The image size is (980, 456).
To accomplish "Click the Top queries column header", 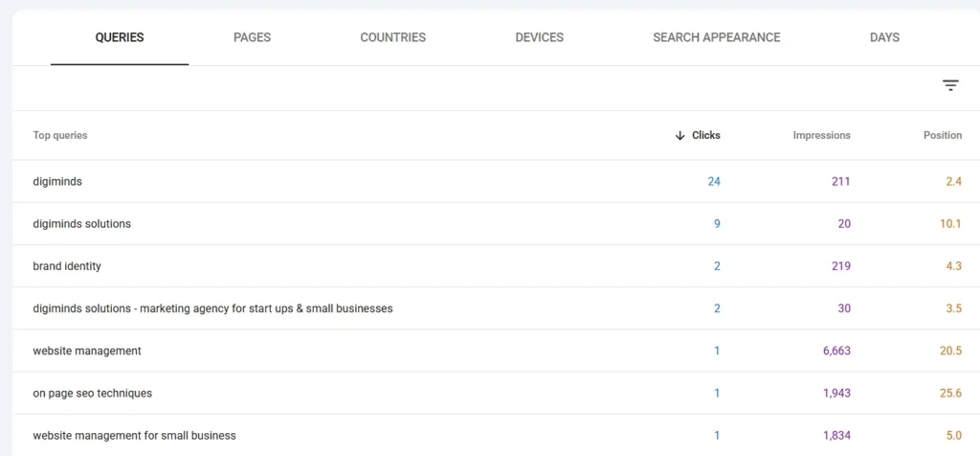I will pos(60,135).
